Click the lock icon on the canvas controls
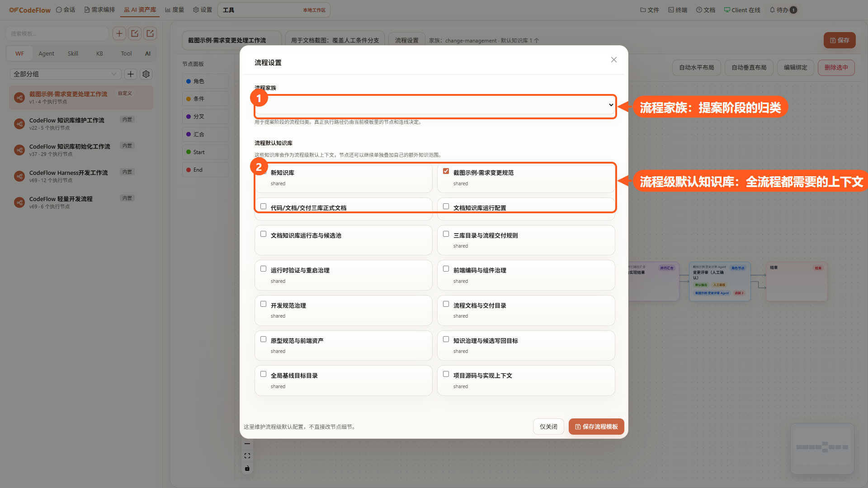868x488 pixels. pyautogui.click(x=247, y=468)
